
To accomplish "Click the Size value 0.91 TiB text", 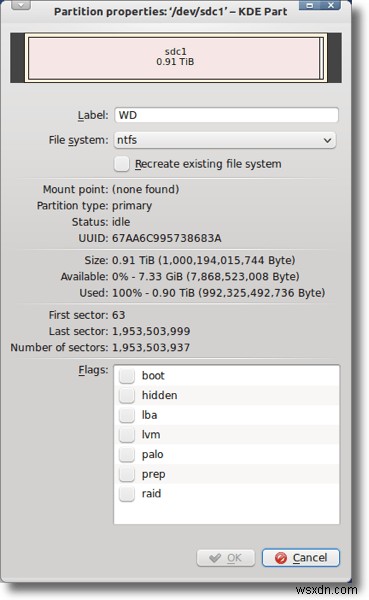I will click(x=204, y=260).
